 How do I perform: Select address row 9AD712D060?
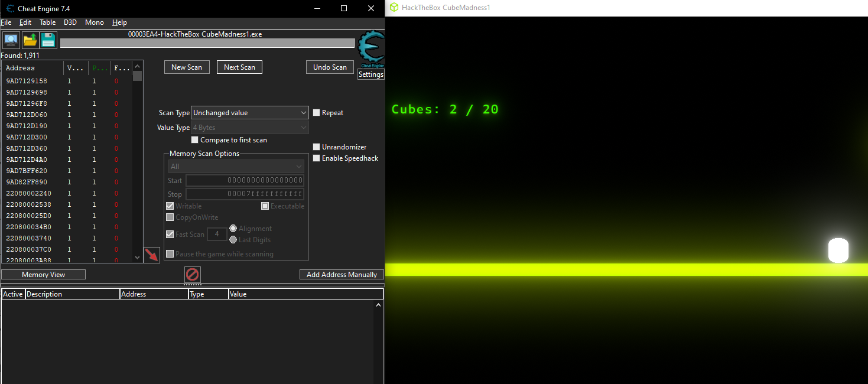tap(67, 115)
